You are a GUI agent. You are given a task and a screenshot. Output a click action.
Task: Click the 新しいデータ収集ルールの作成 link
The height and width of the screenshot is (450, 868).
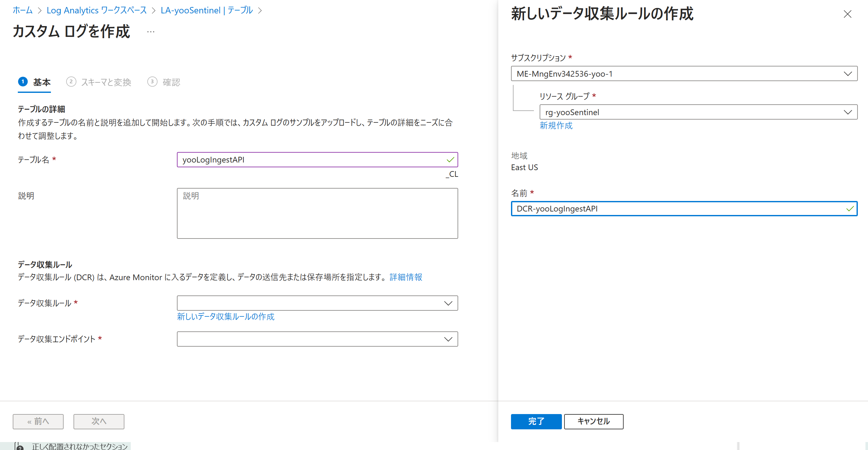(x=225, y=317)
